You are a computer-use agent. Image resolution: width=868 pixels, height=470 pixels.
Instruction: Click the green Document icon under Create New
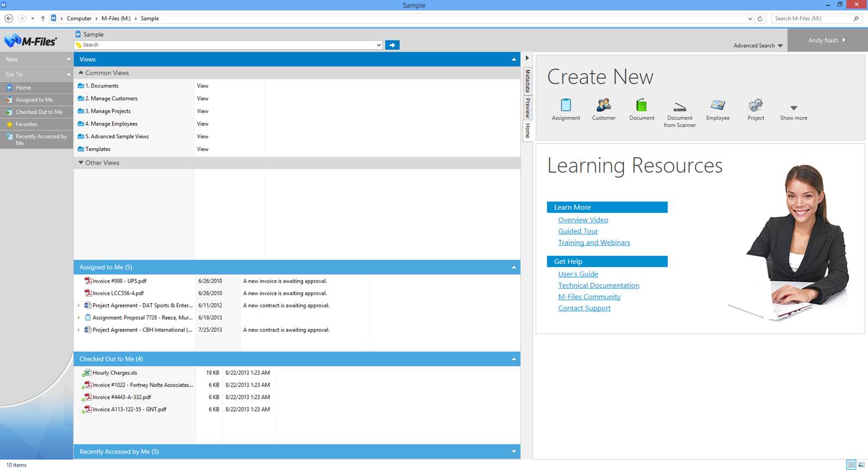(641, 105)
